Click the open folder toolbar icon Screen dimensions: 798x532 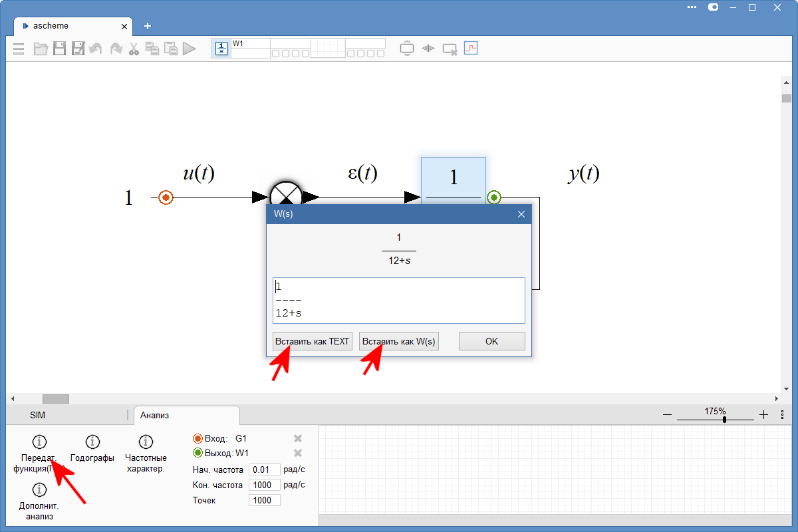pyautogui.click(x=41, y=49)
